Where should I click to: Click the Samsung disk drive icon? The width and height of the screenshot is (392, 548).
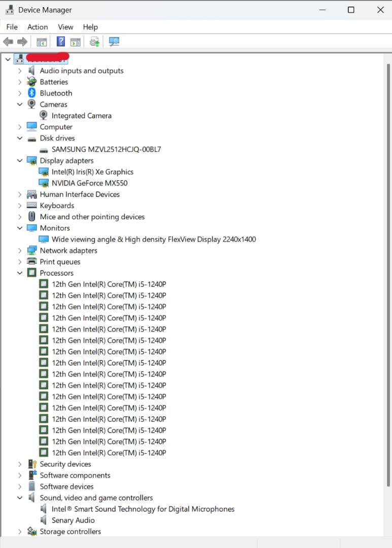(44, 150)
